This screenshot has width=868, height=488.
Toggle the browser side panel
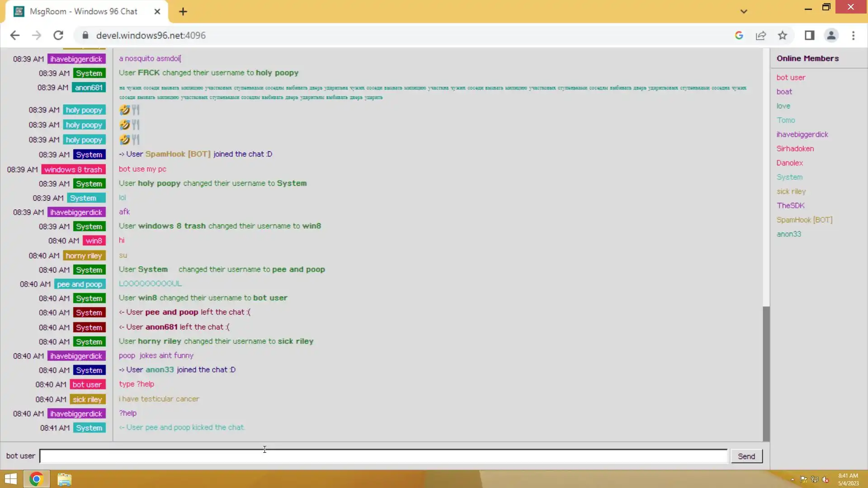809,35
